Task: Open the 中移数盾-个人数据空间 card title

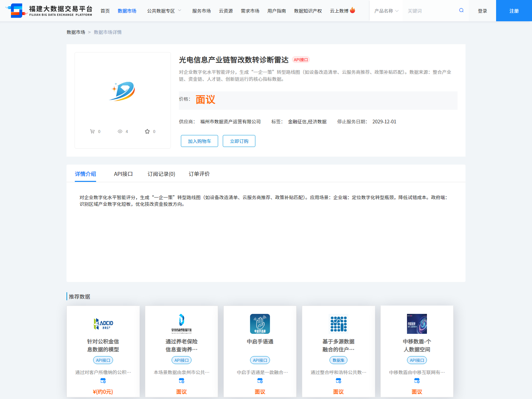Action: pyautogui.click(x=417, y=345)
